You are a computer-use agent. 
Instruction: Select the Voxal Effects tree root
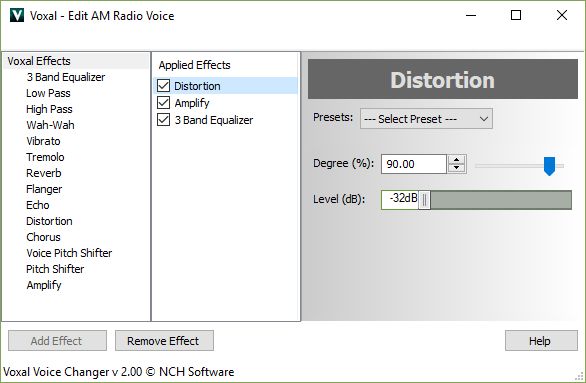coord(39,61)
